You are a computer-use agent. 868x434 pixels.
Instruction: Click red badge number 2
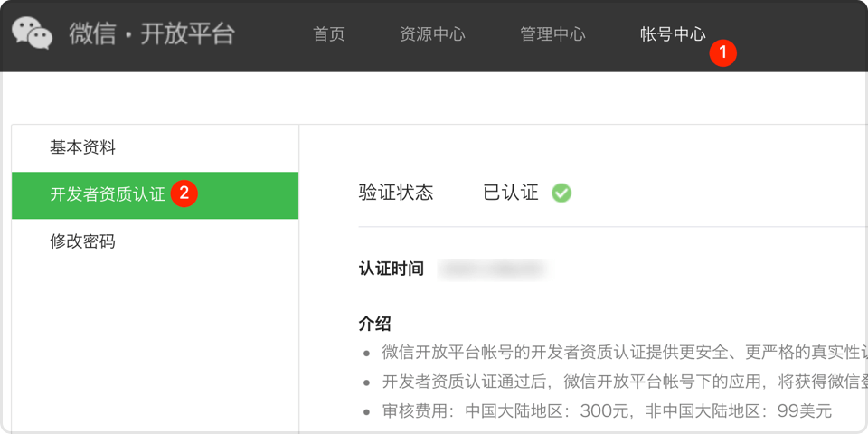(184, 193)
